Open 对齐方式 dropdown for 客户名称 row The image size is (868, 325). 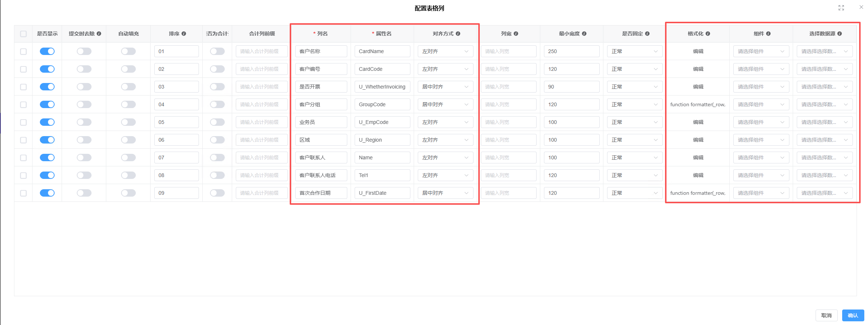(445, 51)
